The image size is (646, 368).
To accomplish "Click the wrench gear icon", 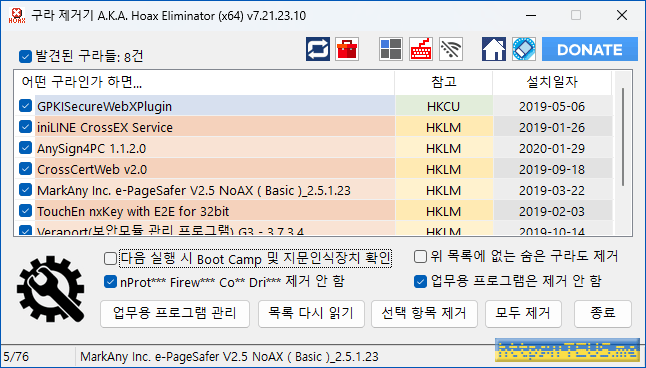I will tap(51, 289).
